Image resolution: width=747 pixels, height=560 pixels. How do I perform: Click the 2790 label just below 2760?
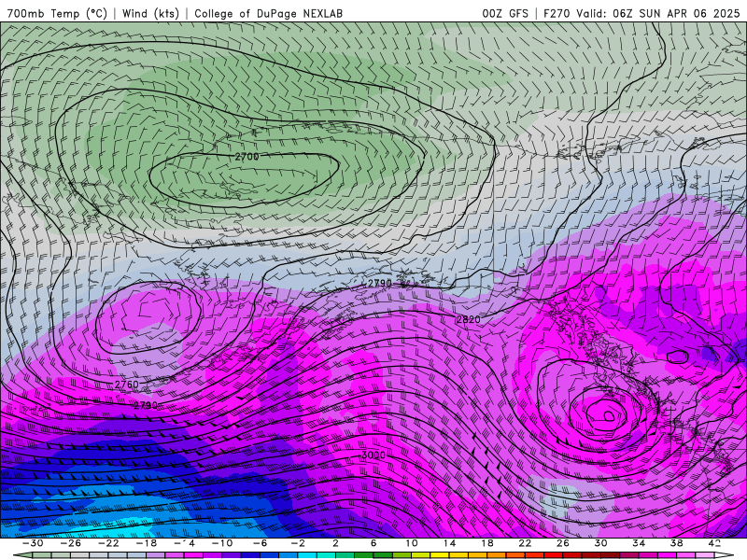pos(146,405)
